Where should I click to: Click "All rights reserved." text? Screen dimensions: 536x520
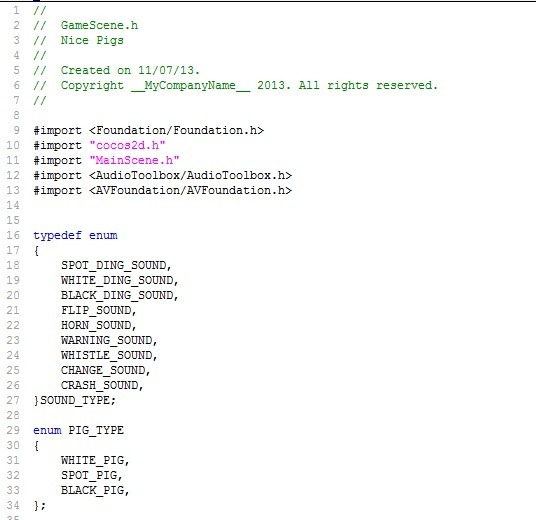[368, 86]
